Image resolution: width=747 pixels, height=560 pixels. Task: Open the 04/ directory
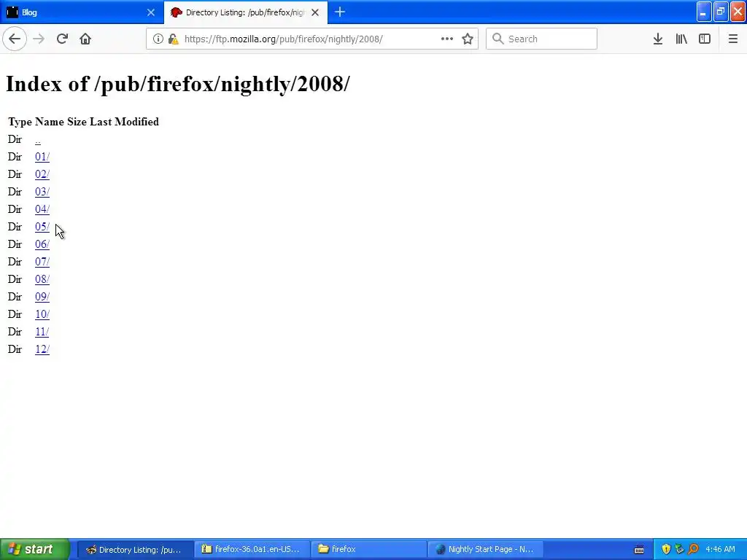[x=42, y=209]
